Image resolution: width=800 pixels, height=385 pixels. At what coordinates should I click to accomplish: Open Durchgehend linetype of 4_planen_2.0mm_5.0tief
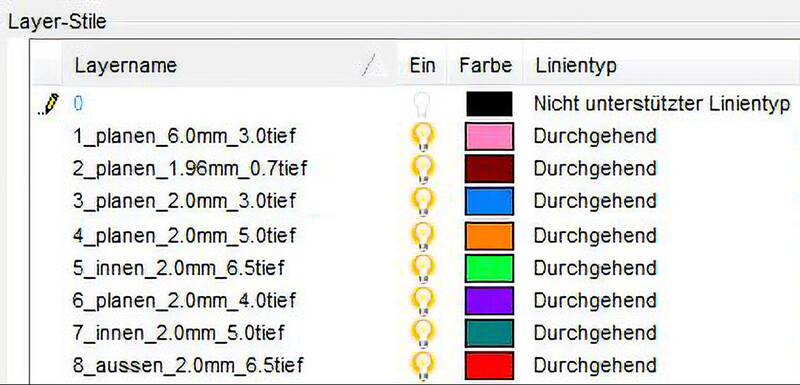pos(595,236)
